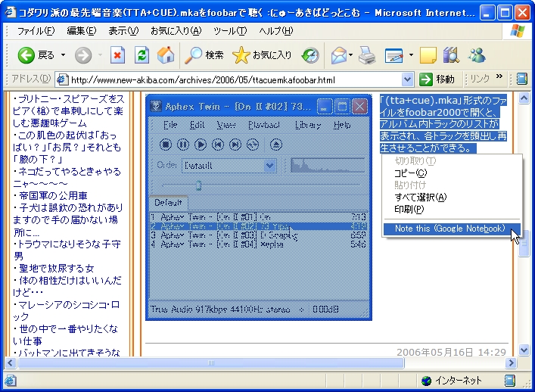Screen dimensions: 535x392
Task: Open the History clock icon
Action: 310,55
